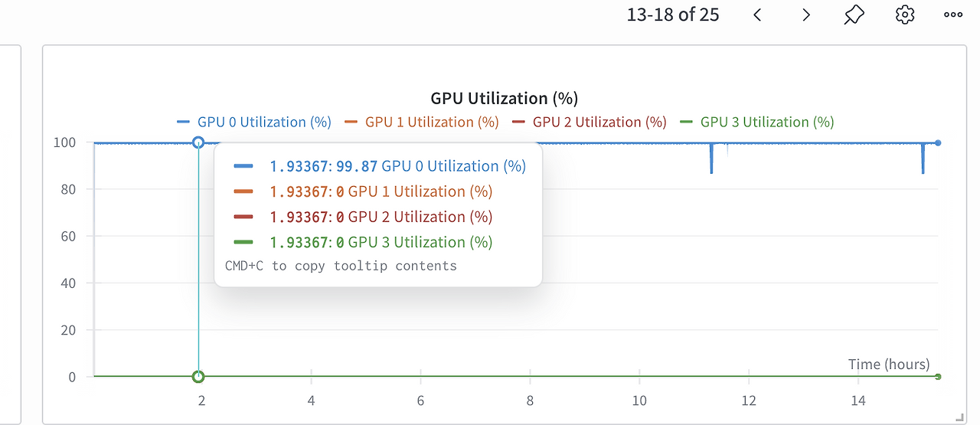
Task: Open the three-dot more options menu
Action: 953,15
